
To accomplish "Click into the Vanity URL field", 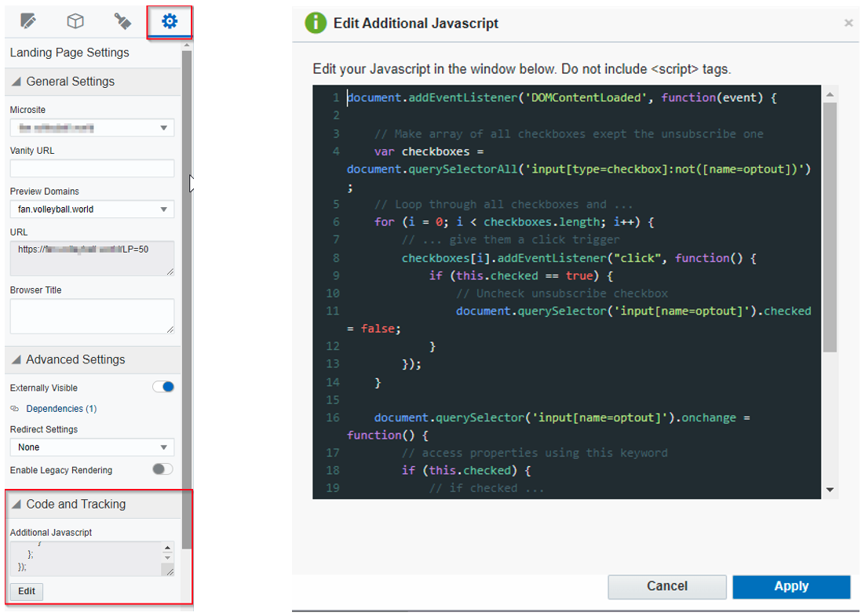I will [92, 168].
